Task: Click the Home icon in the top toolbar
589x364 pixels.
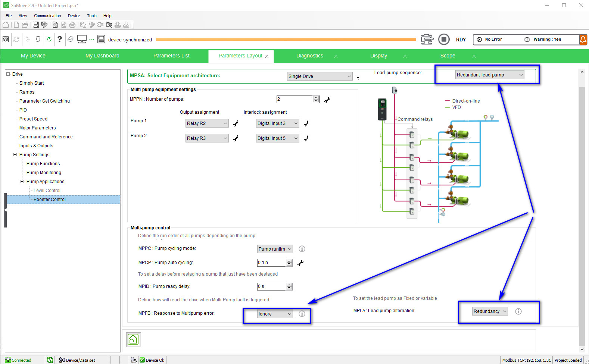Action: point(6,25)
